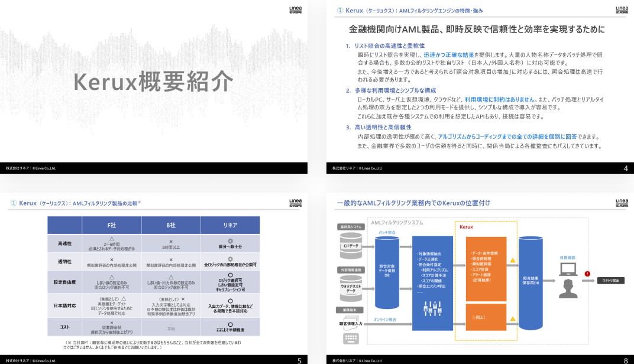Select the 外部情報連携 gray label
Image resolution: width=634 pixels, height=364 pixels.
pos(351,270)
